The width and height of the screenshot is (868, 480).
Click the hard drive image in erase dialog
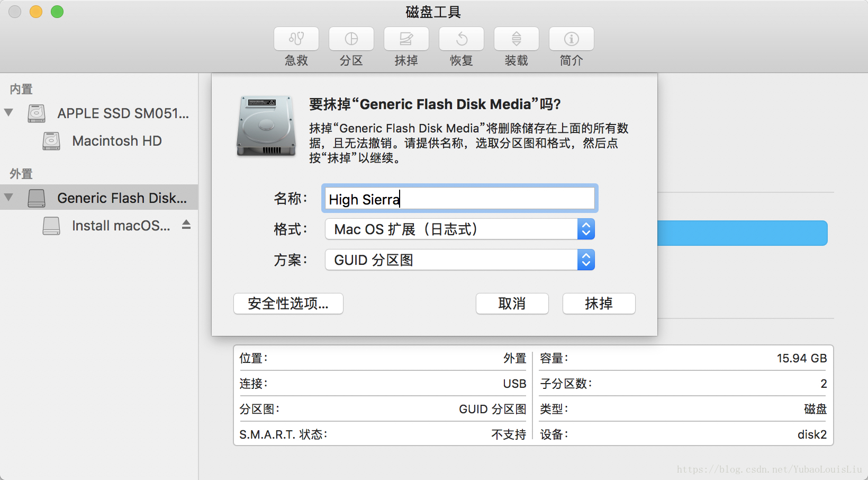click(266, 126)
